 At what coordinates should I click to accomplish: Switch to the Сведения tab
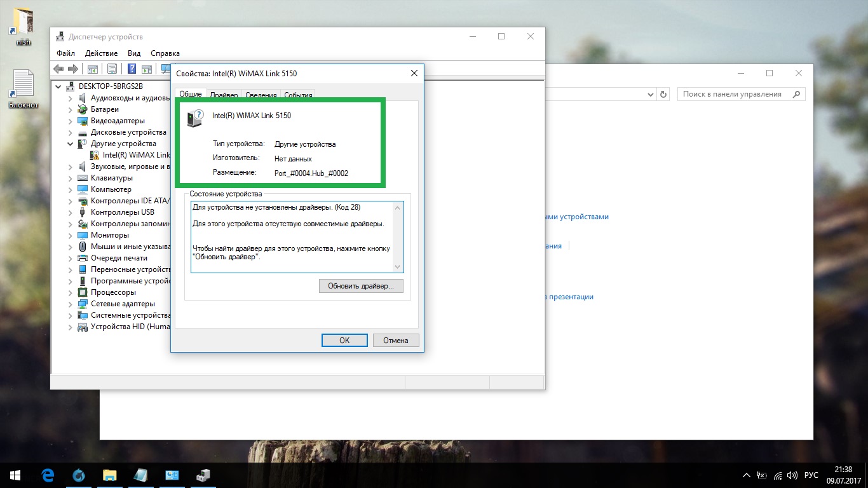(x=261, y=95)
